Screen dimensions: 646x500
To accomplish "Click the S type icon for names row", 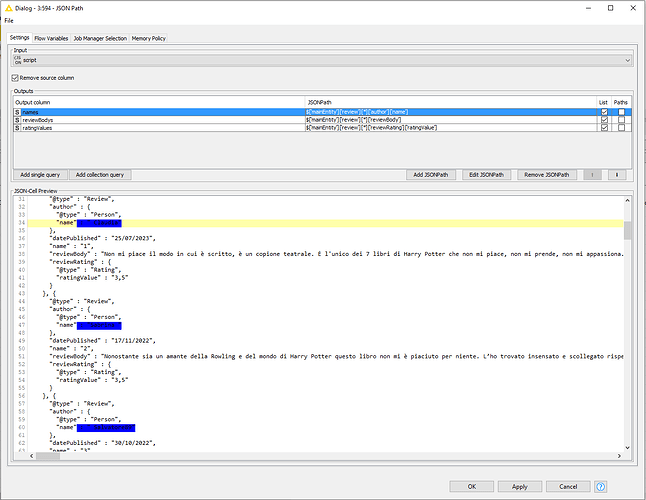I will (x=17, y=112).
